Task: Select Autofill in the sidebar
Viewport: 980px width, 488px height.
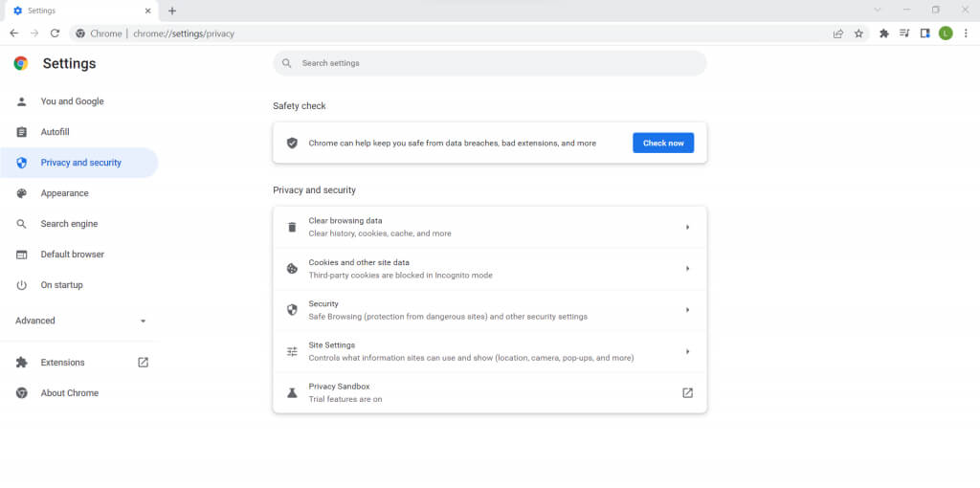Action: pos(55,132)
